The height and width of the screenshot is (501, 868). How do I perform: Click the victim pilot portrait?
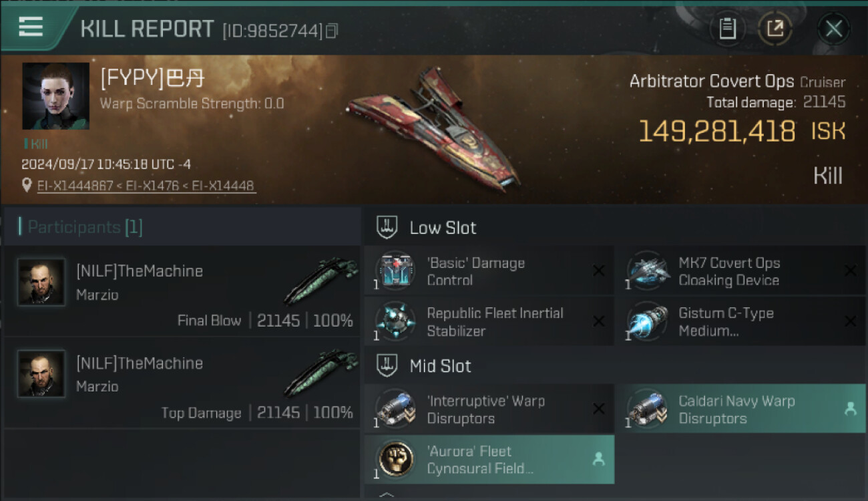tap(55, 96)
